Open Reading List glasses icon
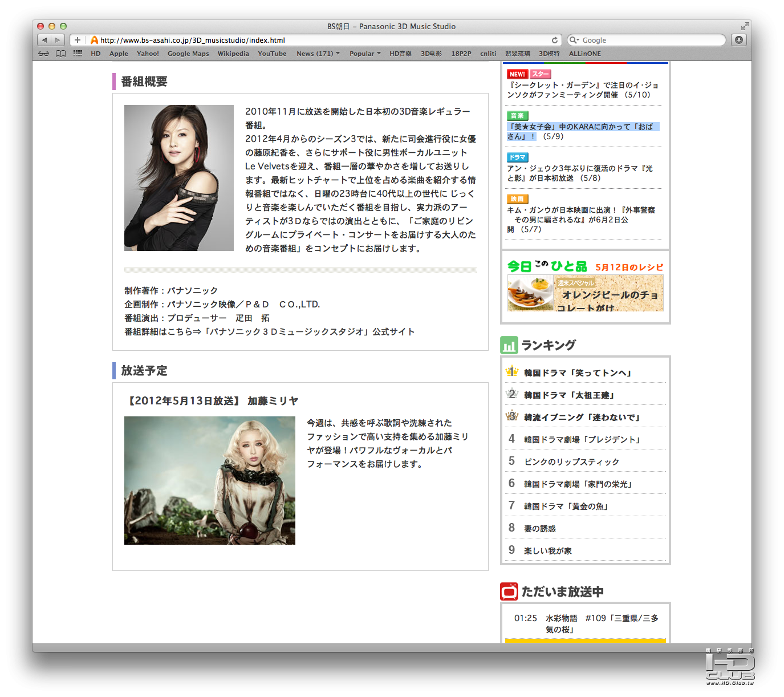Viewport: 784px width, 697px height. click(44, 54)
